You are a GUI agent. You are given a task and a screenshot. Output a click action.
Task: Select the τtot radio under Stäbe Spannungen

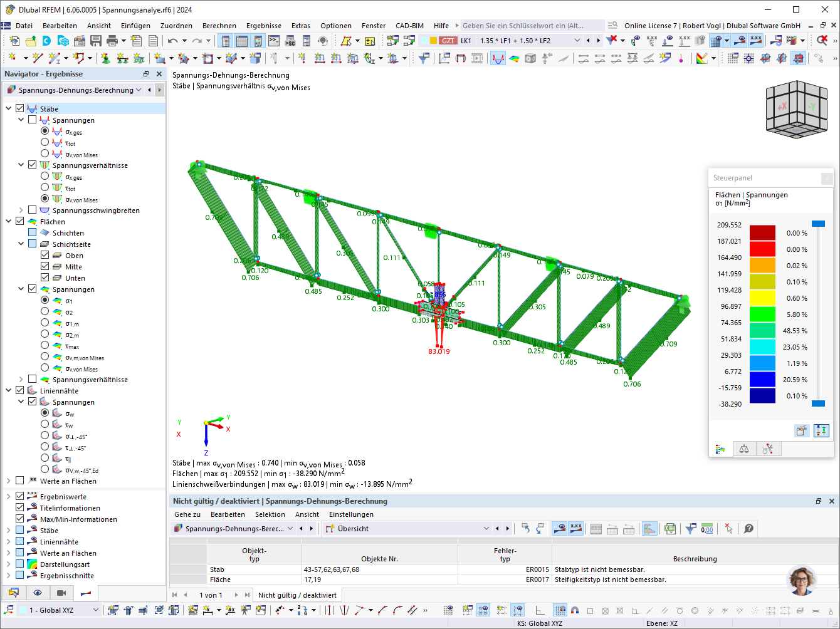pyautogui.click(x=45, y=142)
